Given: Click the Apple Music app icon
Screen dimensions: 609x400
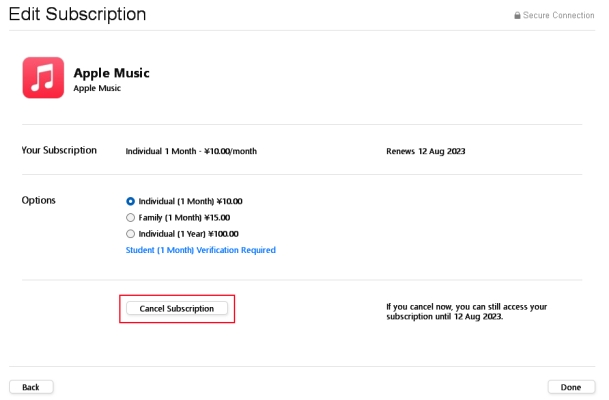Looking at the screenshot, I should point(43,78).
